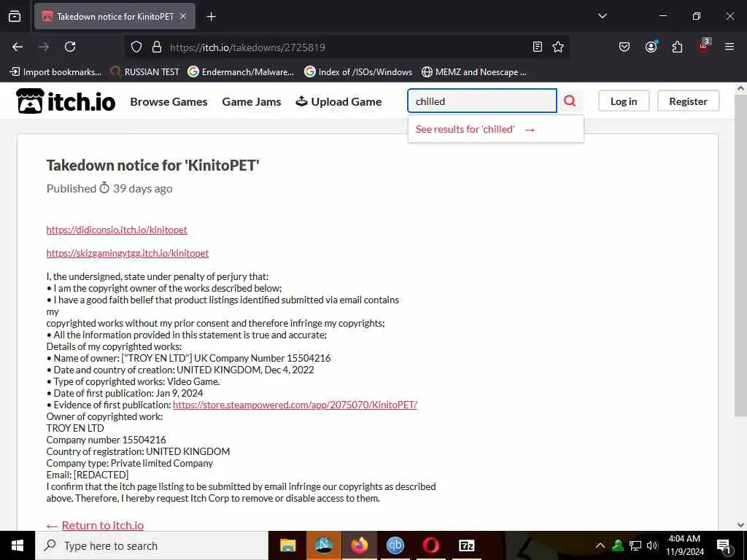
Task: Open Firefox account icon
Action: click(651, 47)
